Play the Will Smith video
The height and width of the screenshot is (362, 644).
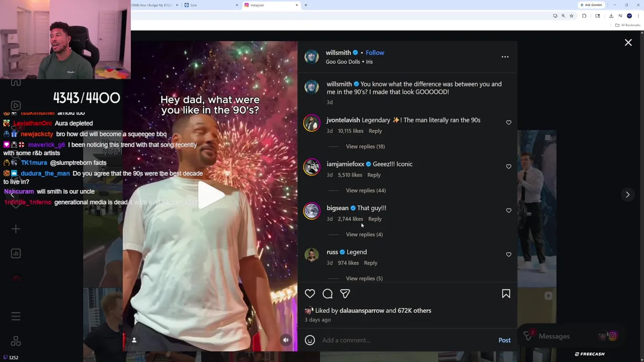click(x=210, y=195)
